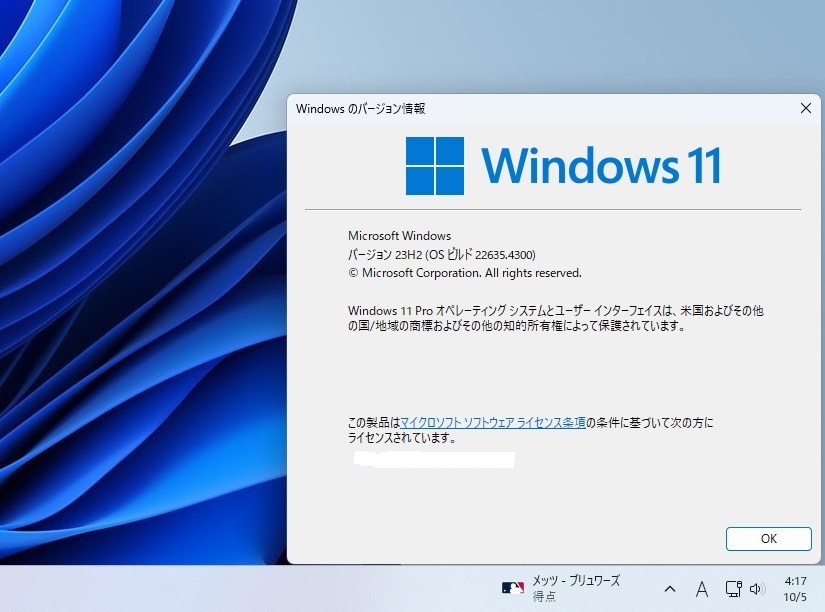The image size is (825, 612).
Task: Expand the hidden tray icons chevron
Action: [670, 589]
